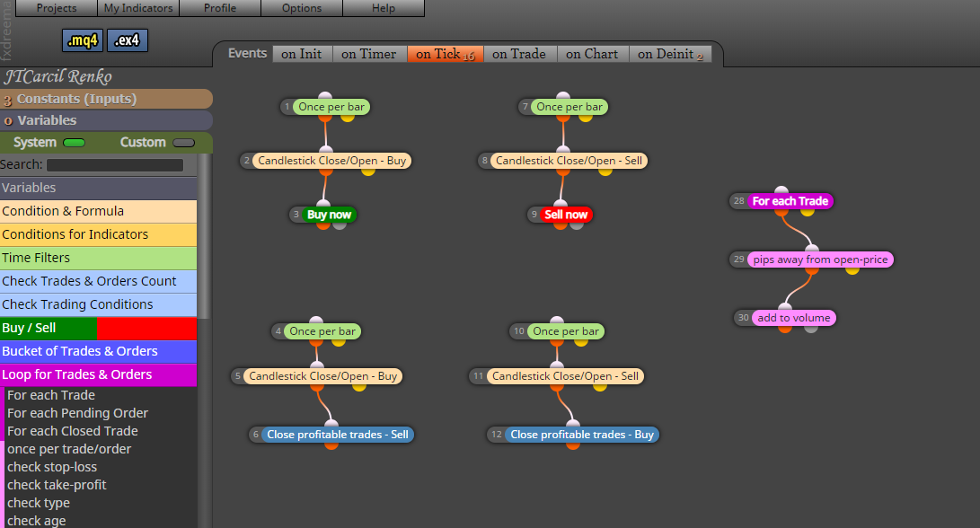Select the check age block
This screenshot has width=980, height=528.
[x=37, y=521]
